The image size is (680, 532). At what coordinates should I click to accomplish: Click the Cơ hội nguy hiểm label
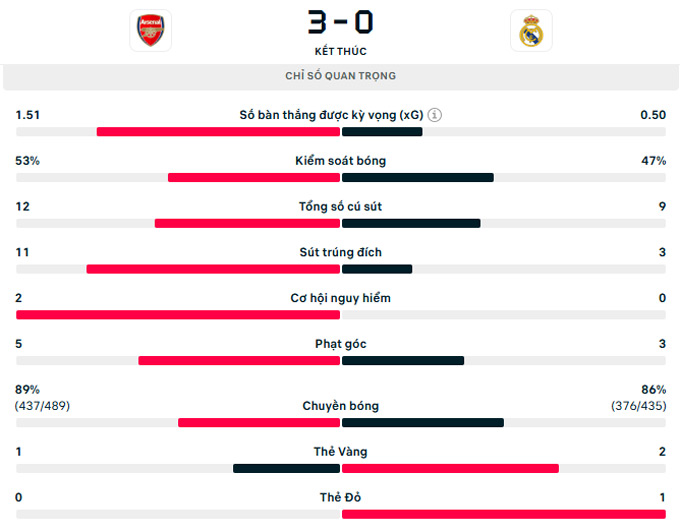[x=340, y=298]
